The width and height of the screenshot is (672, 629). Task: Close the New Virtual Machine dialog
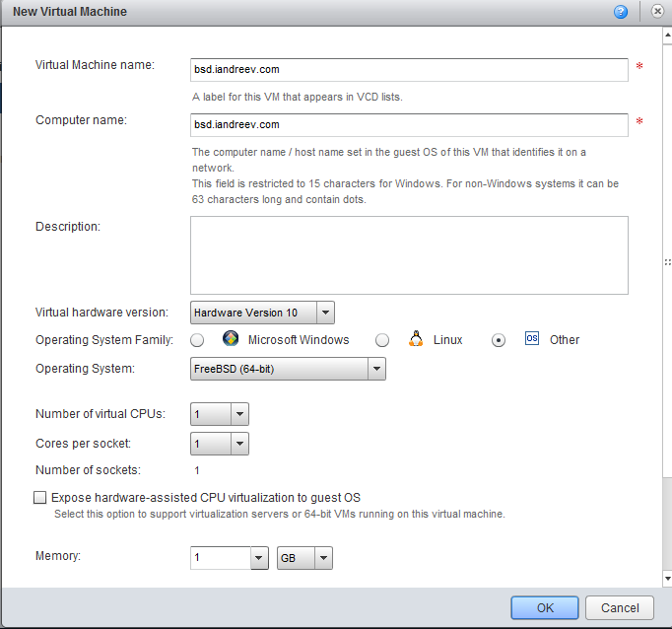[x=657, y=11]
